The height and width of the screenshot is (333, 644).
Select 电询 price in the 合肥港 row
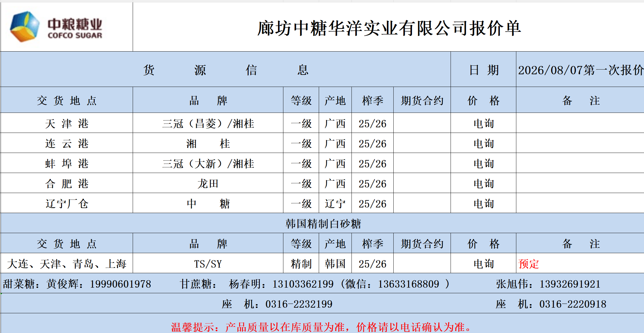483,183
